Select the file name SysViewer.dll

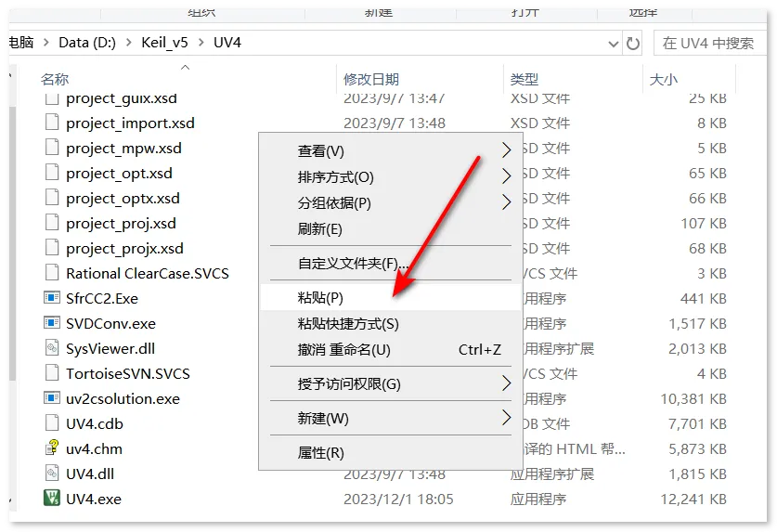(110, 348)
